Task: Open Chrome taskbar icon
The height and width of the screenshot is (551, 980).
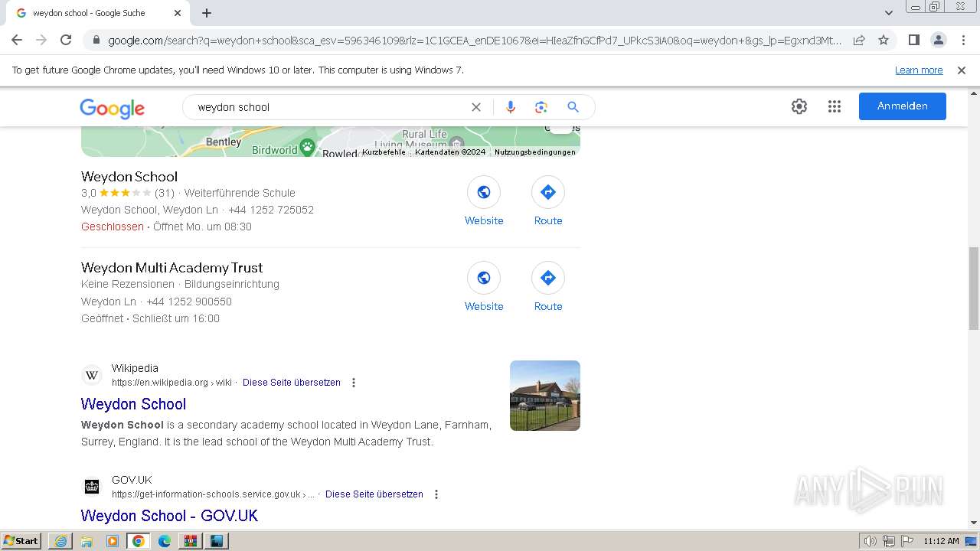Action: pos(139,541)
